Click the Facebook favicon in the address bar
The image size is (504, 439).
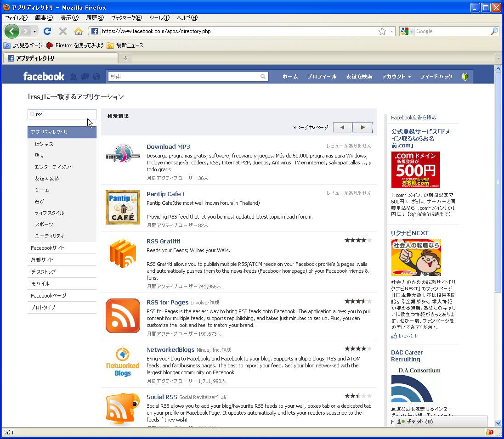[95, 31]
